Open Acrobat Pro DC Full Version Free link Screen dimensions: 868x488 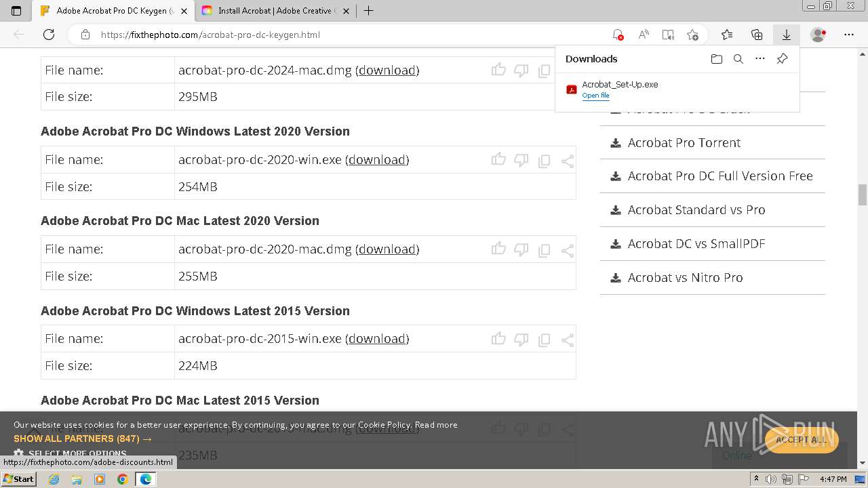(720, 176)
